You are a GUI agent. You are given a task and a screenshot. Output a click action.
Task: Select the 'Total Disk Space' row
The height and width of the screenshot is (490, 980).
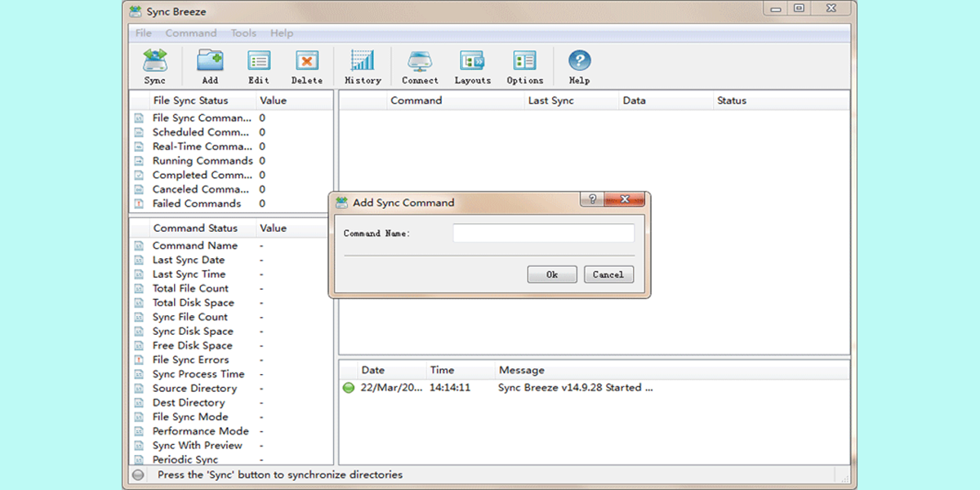click(232, 303)
